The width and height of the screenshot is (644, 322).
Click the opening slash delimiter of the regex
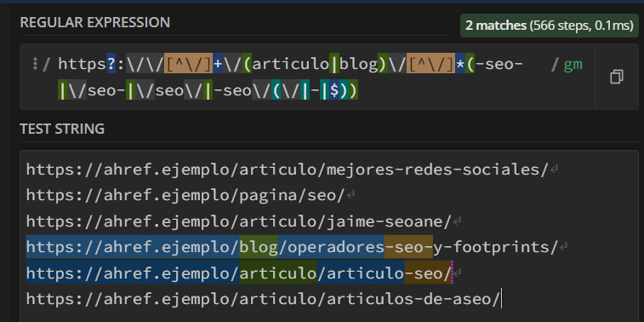47,64
